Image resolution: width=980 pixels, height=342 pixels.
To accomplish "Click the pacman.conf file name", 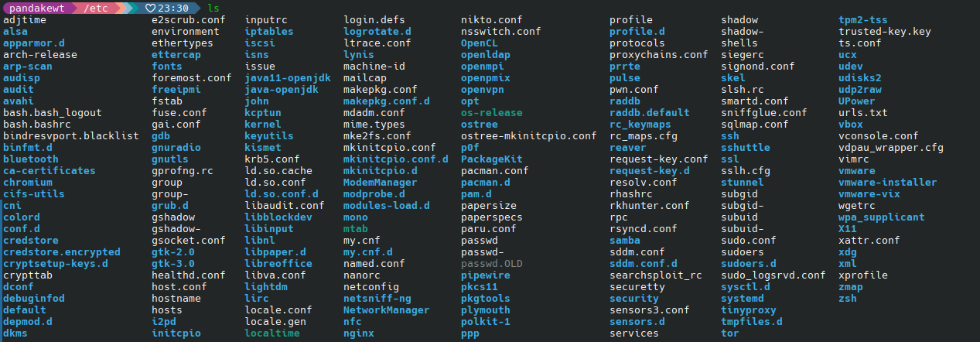I will [x=494, y=171].
